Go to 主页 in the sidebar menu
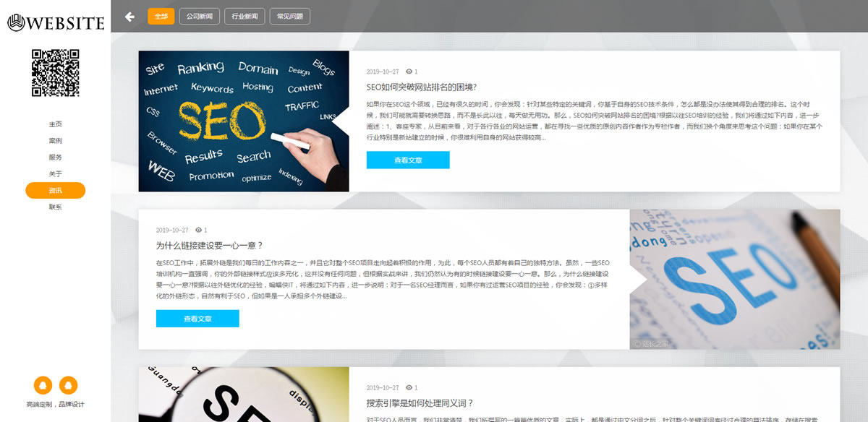Screen dimensions: 868x422 [x=56, y=124]
